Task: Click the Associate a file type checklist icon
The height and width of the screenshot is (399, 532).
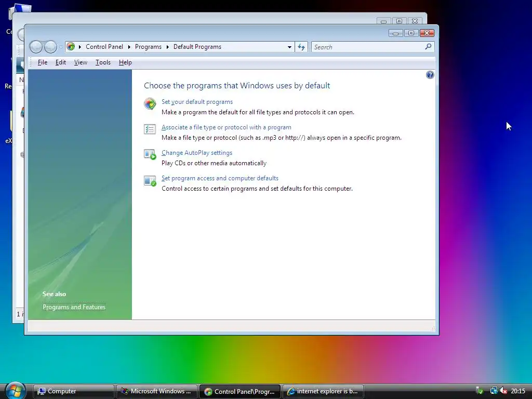Action: pos(150,129)
